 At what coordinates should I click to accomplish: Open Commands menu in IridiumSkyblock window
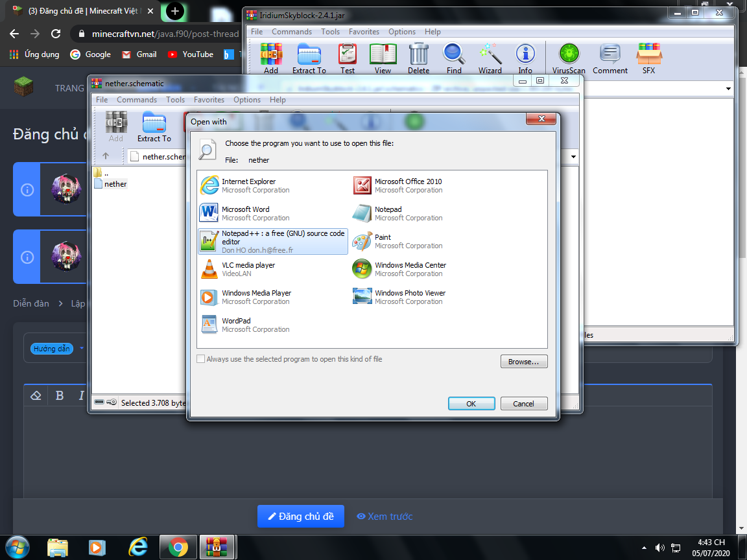pyautogui.click(x=292, y=31)
